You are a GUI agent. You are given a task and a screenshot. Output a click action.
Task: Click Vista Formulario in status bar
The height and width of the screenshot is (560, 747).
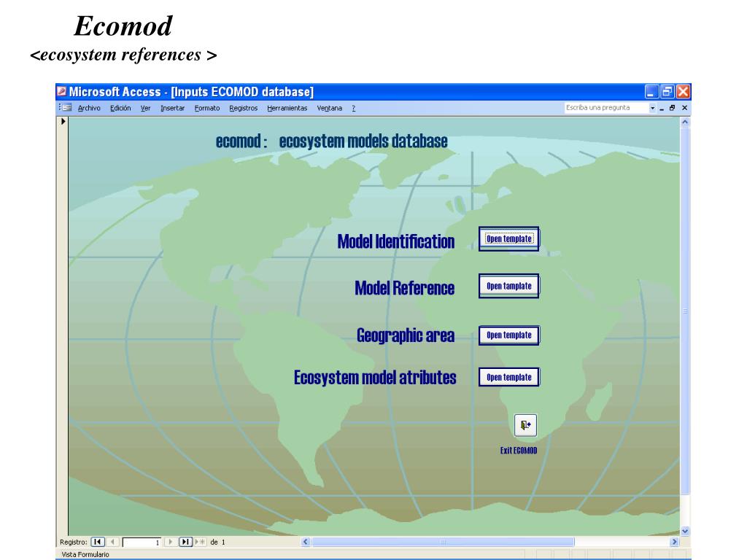(x=85, y=554)
